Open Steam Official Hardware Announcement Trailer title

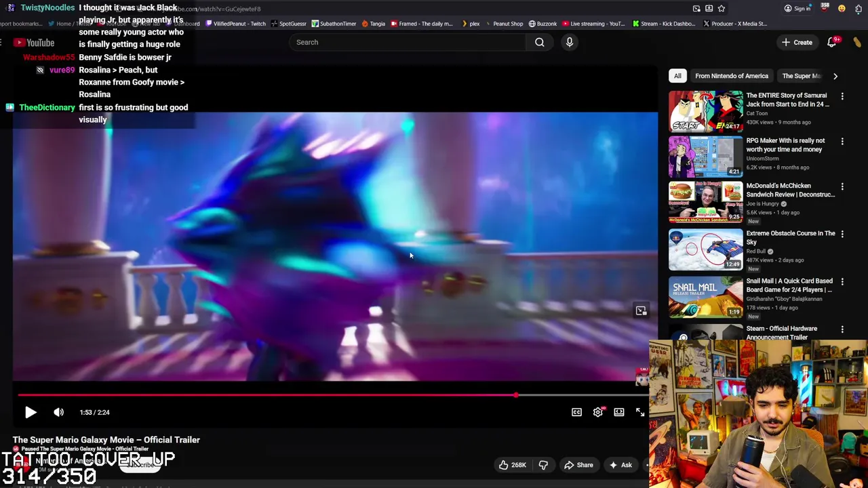pyautogui.click(x=782, y=333)
